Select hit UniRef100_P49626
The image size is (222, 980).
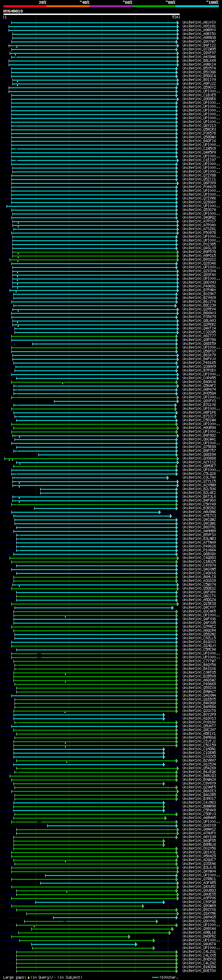[199, 546]
